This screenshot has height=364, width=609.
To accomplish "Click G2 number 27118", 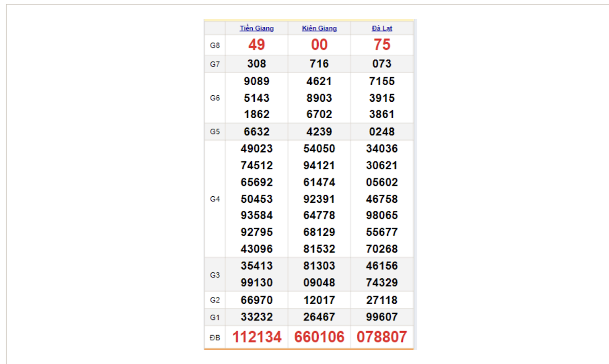I will [x=382, y=300].
